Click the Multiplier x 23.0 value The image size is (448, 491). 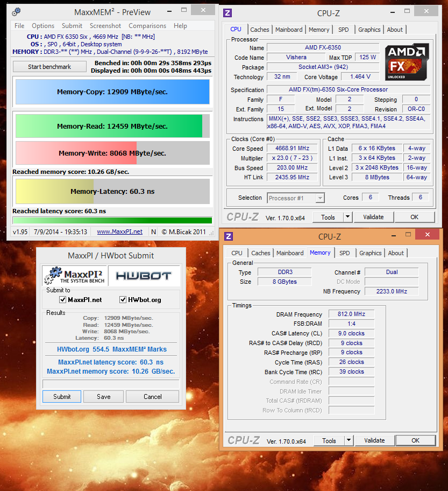tap(292, 158)
